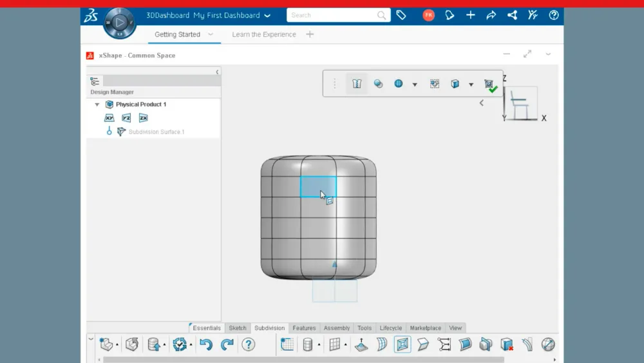
Task: Click the action bar right scroll arrow
Action: tap(554, 360)
